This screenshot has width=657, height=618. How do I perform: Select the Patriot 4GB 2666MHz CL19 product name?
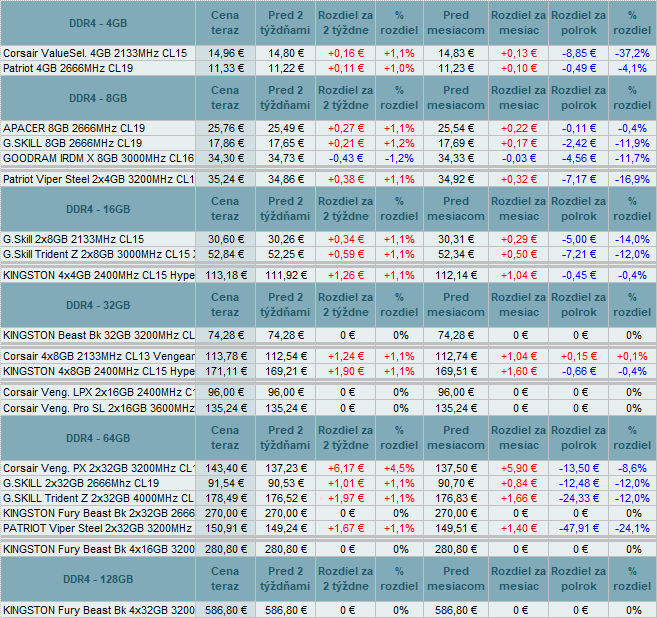tap(68, 68)
